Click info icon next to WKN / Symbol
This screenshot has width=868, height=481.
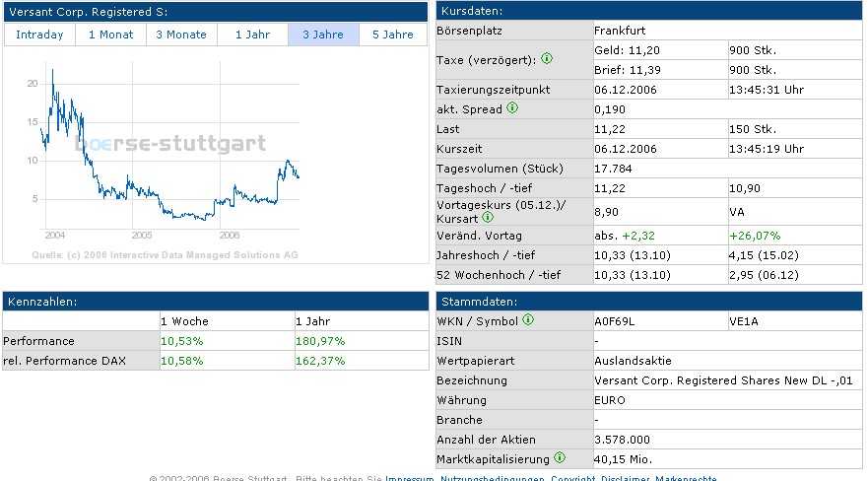click(x=528, y=320)
